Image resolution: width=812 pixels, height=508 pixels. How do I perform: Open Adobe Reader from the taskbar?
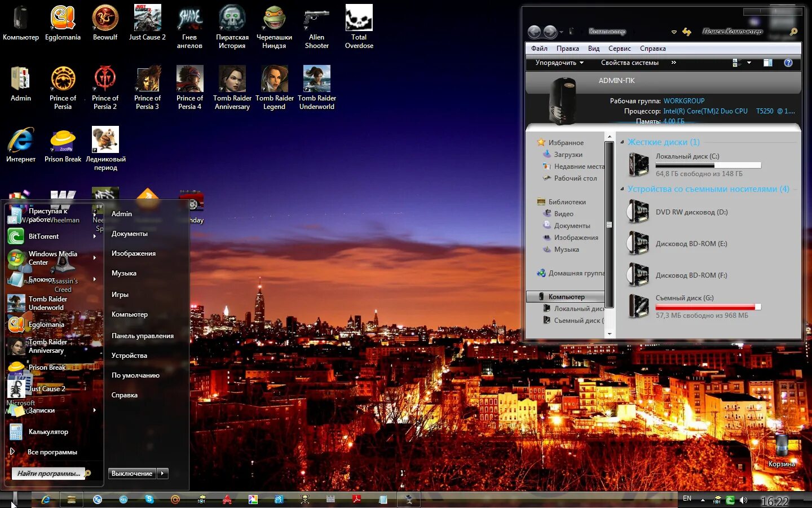357,500
